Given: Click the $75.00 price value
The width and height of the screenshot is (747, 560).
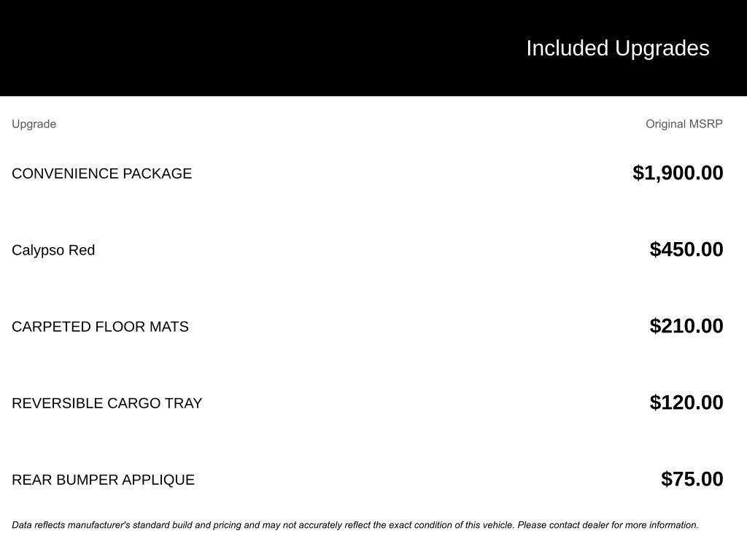Looking at the screenshot, I should (x=692, y=478).
